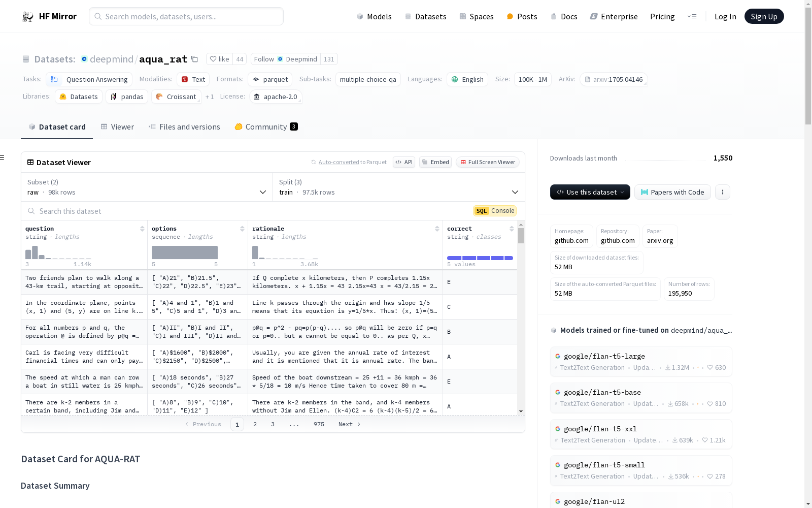812x508 pixels.
Task: Click the apache-2.0 license icon
Action: (257, 97)
